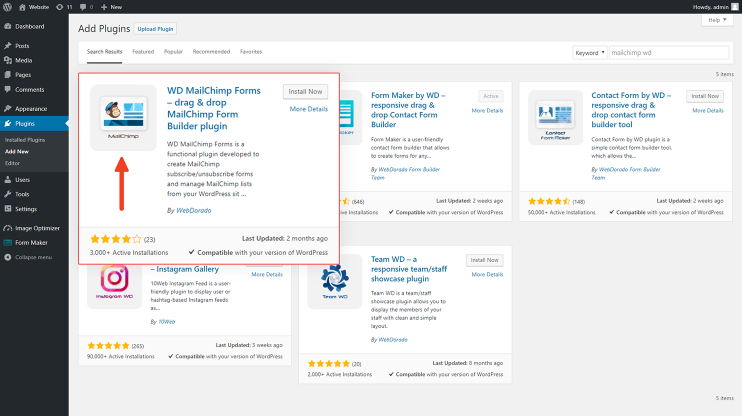Viewport: 742px width, 416px height.
Task: Open WebDorado author link under MailChimp Forms
Action: tap(194, 211)
